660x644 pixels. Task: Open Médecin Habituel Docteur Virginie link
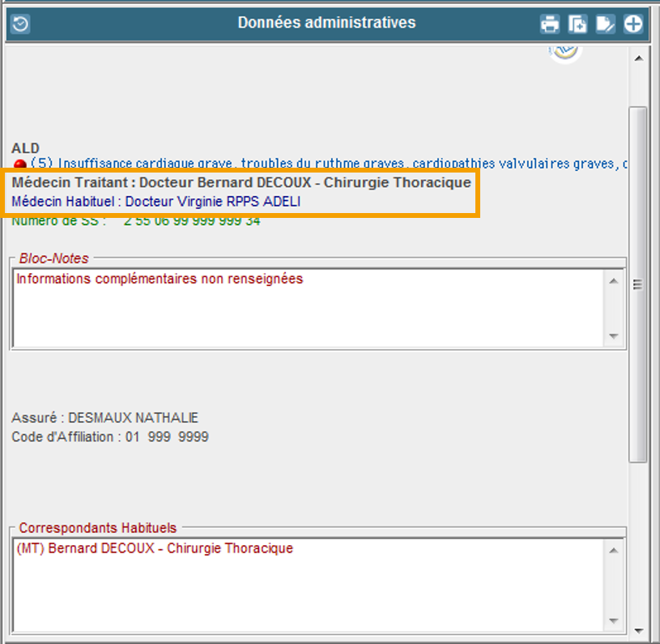click(x=155, y=202)
